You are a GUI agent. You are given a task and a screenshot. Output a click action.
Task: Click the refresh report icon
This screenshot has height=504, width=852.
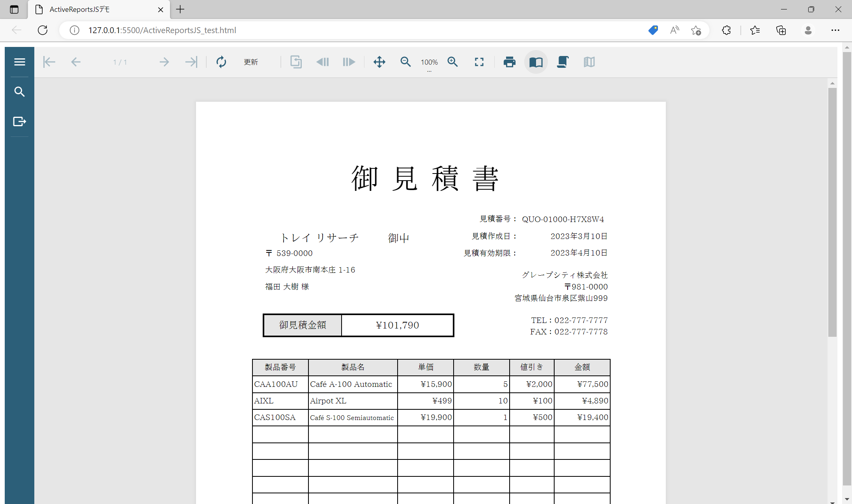[x=221, y=62]
